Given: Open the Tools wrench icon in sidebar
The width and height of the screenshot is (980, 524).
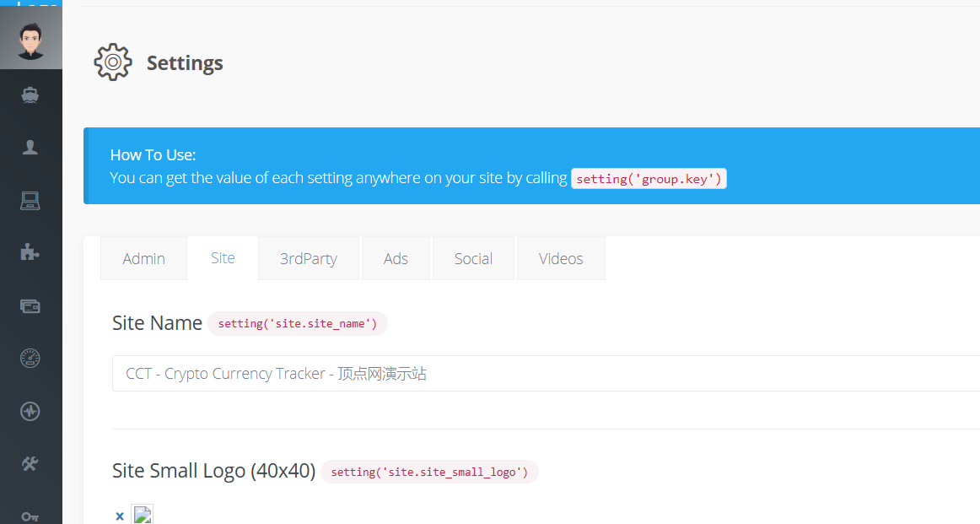Looking at the screenshot, I should [30, 463].
